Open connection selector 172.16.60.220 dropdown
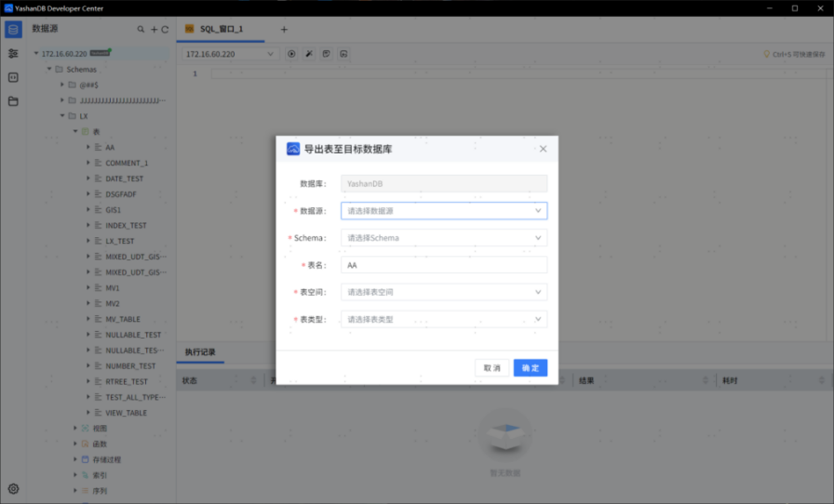This screenshot has height=504, width=834. click(x=229, y=54)
